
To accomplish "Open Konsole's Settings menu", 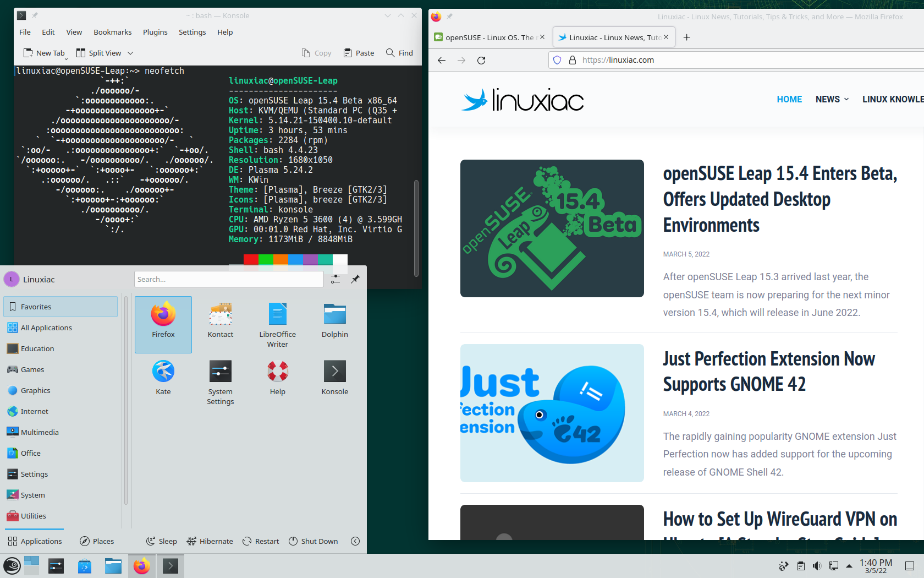I will [192, 32].
